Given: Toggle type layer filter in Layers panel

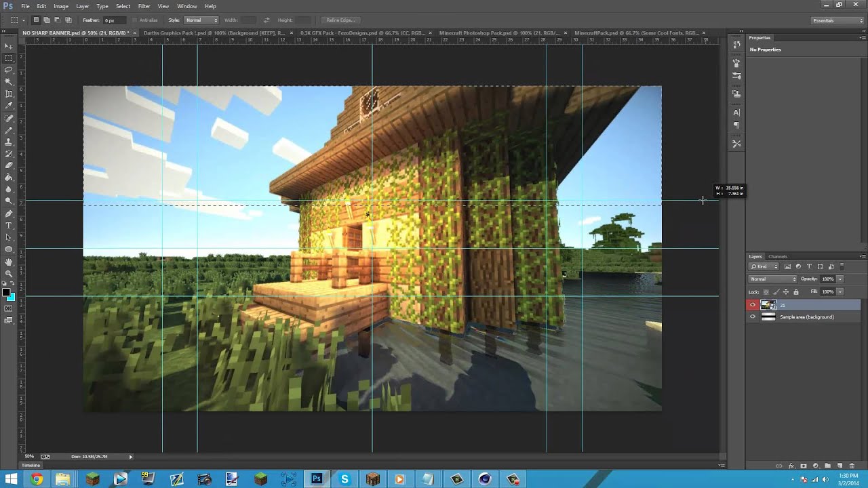Looking at the screenshot, I should 809,266.
